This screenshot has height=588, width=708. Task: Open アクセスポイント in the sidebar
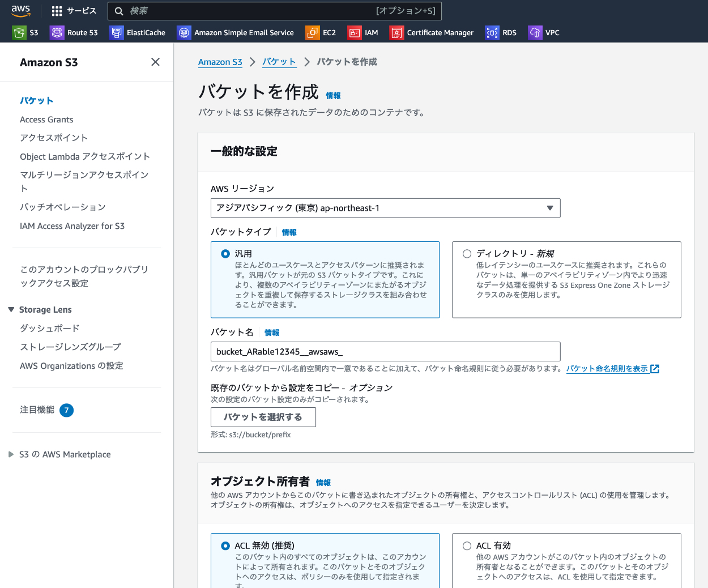point(54,138)
